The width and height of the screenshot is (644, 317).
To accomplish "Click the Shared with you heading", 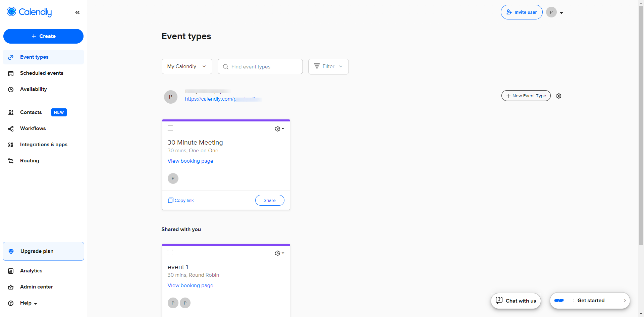I will [x=181, y=229].
